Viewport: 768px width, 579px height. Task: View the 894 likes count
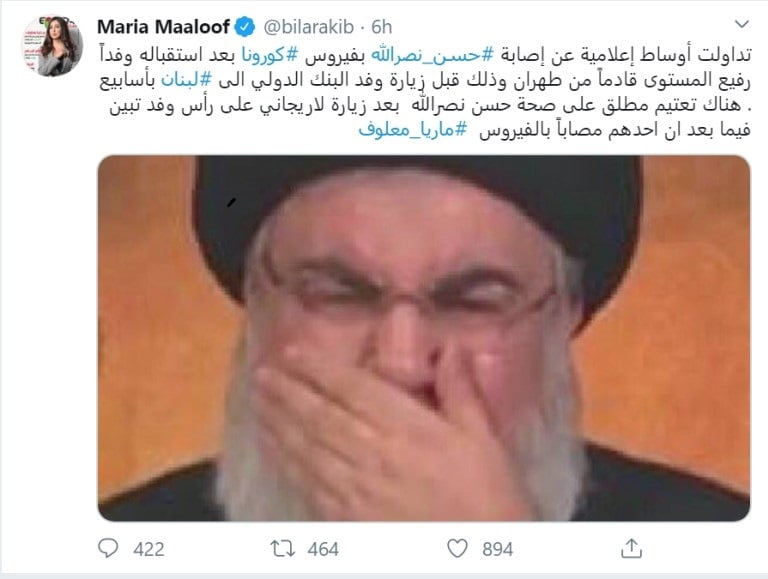point(498,549)
